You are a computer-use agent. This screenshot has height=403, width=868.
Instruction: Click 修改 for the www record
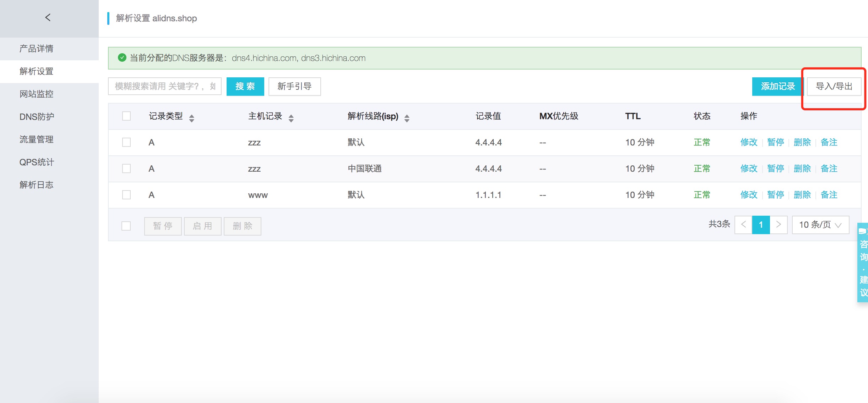tap(749, 195)
